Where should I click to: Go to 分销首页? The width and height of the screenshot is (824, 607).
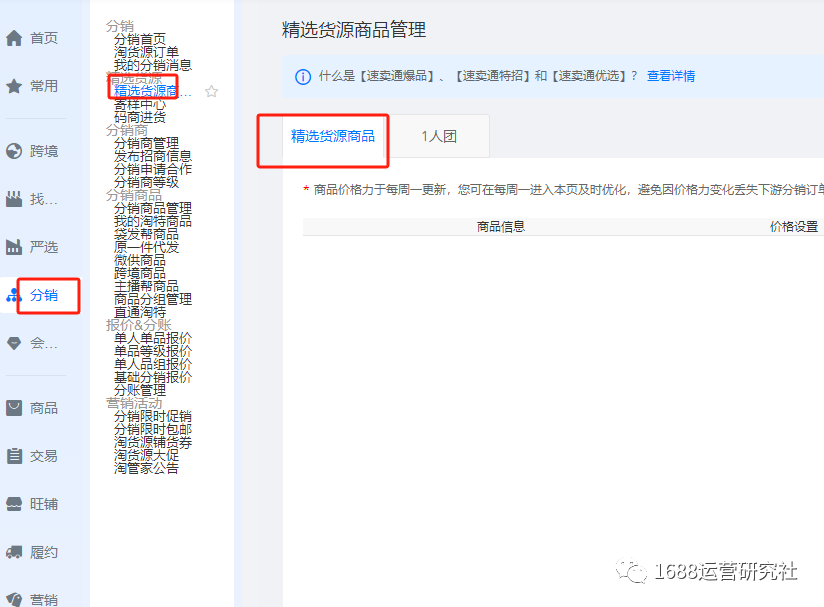point(140,39)
